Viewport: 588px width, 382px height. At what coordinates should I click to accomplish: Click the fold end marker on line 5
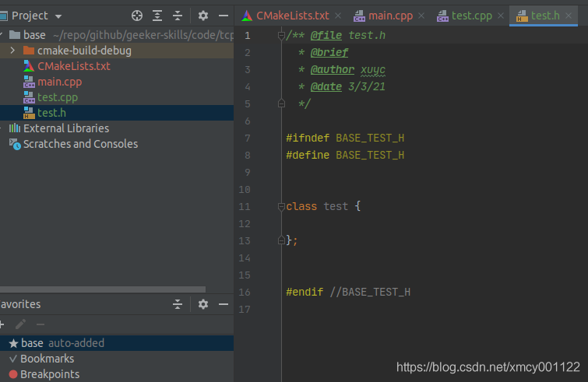point(281,103)
